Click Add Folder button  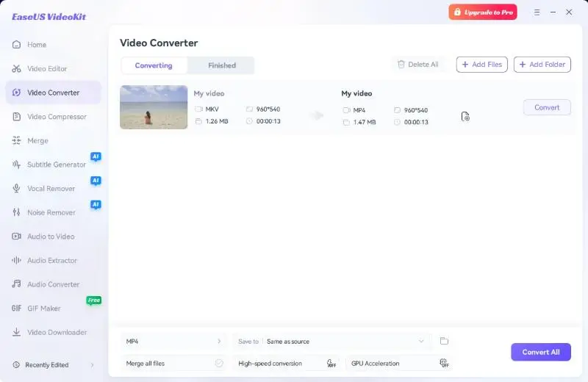(542, 65)
